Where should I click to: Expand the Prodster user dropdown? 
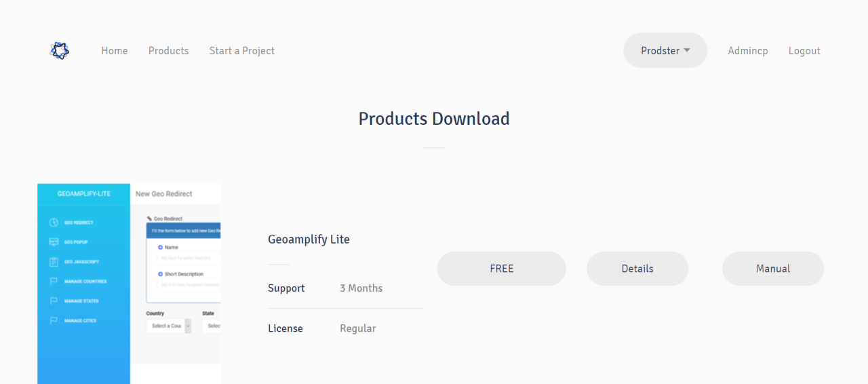[665, 51]
